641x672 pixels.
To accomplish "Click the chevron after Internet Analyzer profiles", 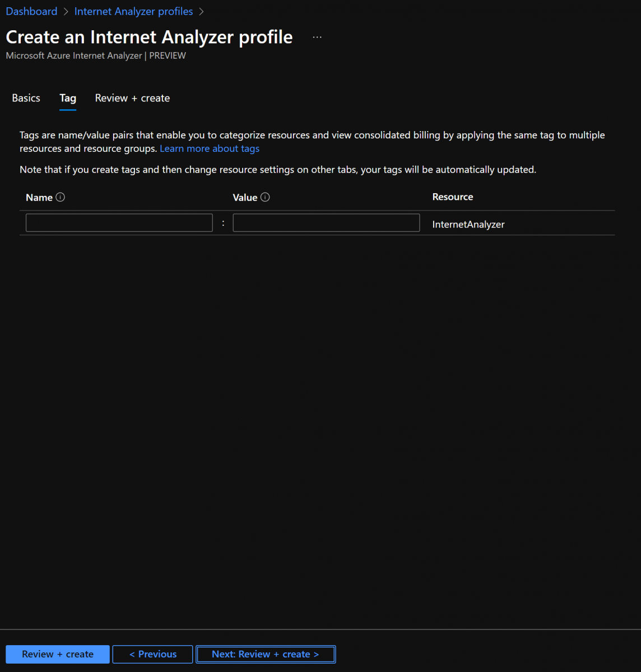I will pyautogui.click(x=202, y=12).
